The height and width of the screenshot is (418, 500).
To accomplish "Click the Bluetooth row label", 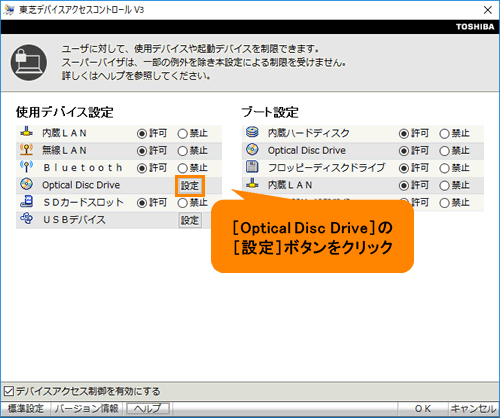I will click(83, 168).
